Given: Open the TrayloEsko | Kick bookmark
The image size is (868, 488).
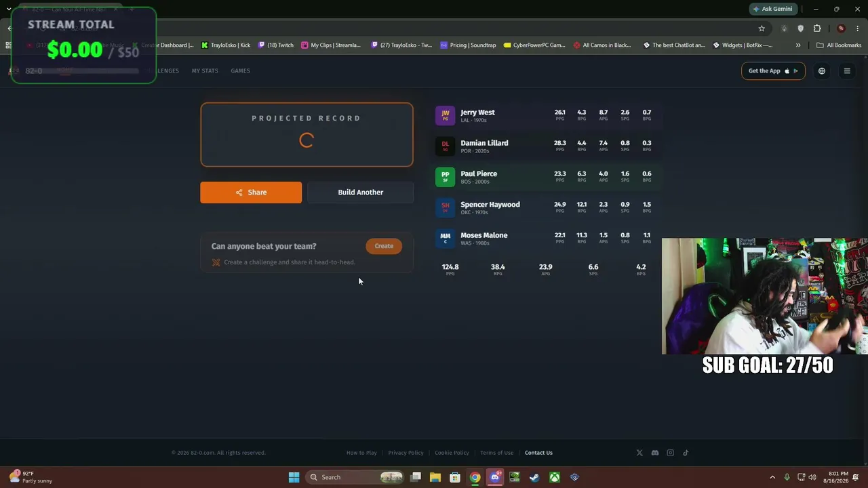Looking at the screenshot, I should point(226,45).
